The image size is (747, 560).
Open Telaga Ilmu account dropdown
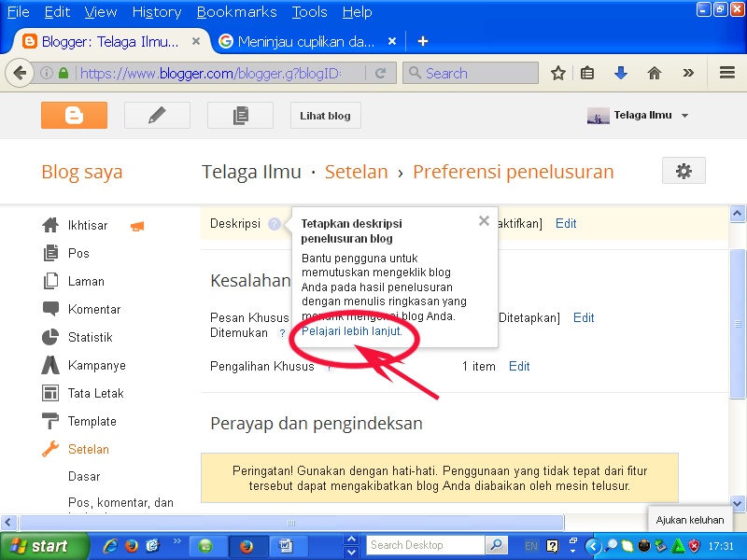[x=639, y=115]
